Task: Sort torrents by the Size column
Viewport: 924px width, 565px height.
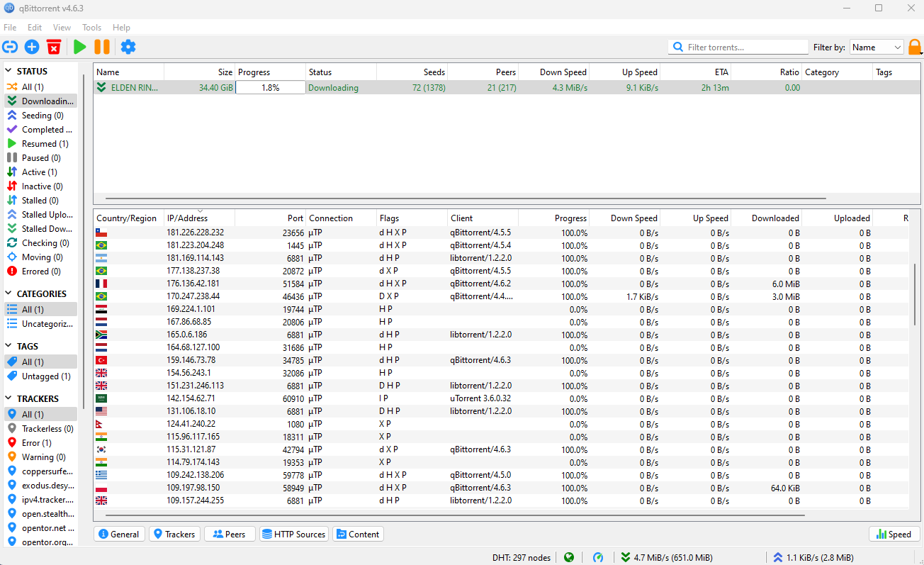Action: pyautogui.click(x=199, y=72)
